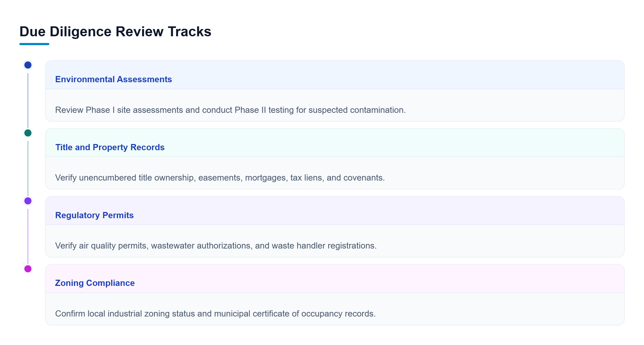Click the magenta Zoning Compliance timeline dot

[28, 269]
